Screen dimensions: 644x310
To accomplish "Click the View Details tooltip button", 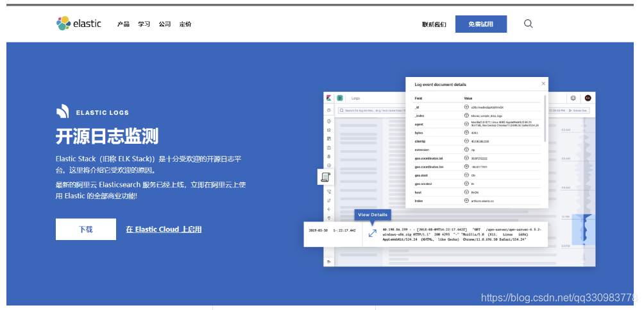I will [x=373, y=214].
